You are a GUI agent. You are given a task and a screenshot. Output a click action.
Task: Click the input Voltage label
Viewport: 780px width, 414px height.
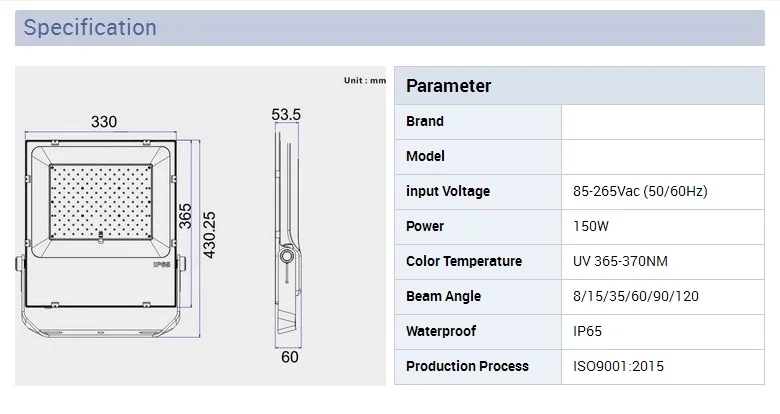(448, 191)
